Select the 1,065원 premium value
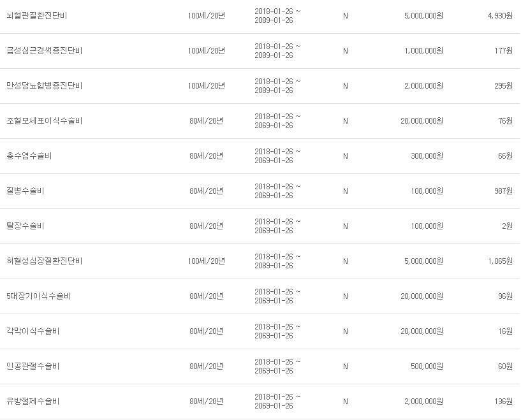 500,261
